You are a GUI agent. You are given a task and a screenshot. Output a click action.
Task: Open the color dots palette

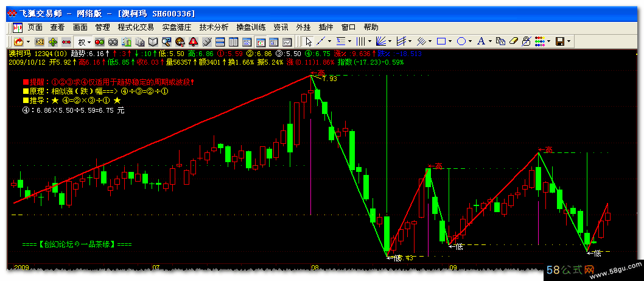pyautogui.click(x=540, y=41)
